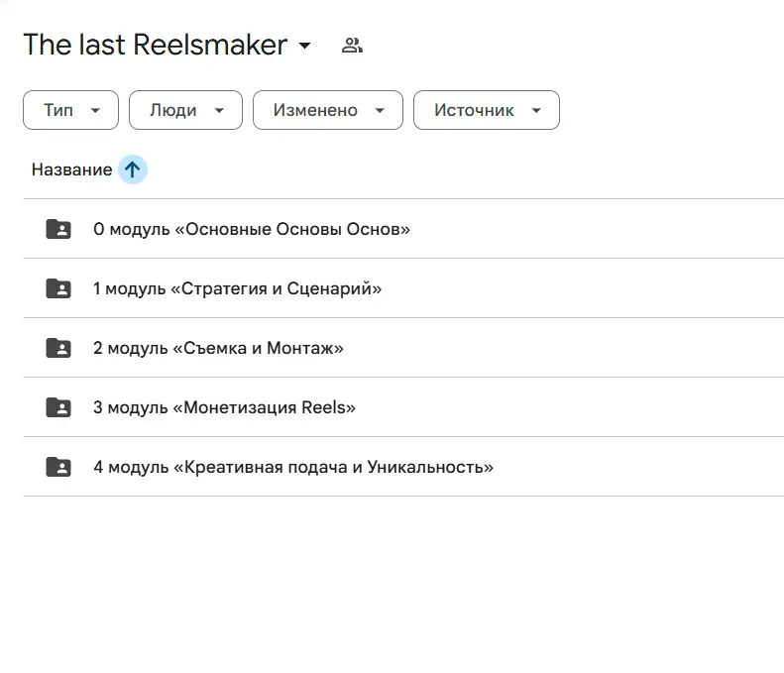Click shared folder icon for 0 модуль

click(x=58, y=229)
